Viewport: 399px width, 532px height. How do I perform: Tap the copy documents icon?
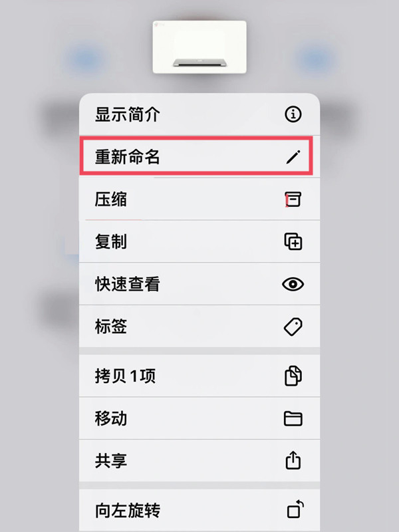pyautogui.click(x=293, y=376)
